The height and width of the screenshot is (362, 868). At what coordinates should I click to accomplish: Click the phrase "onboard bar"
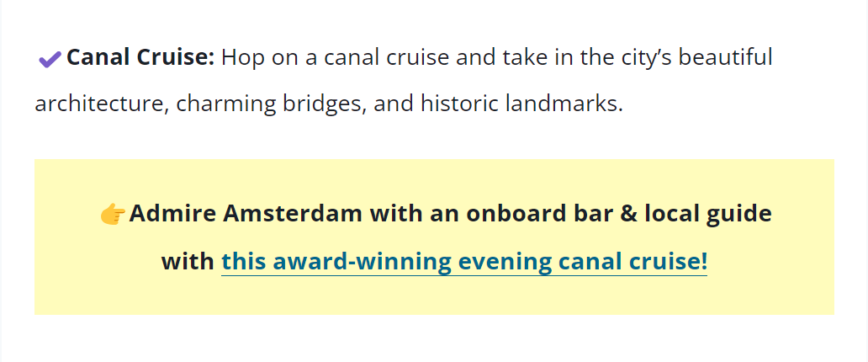pos(538,213)
